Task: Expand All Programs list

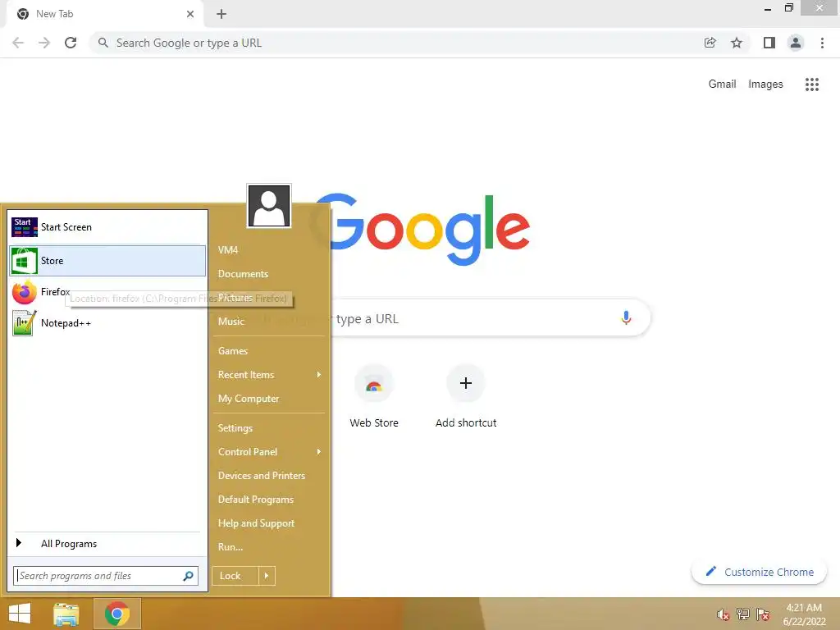Action: [107, 544]
